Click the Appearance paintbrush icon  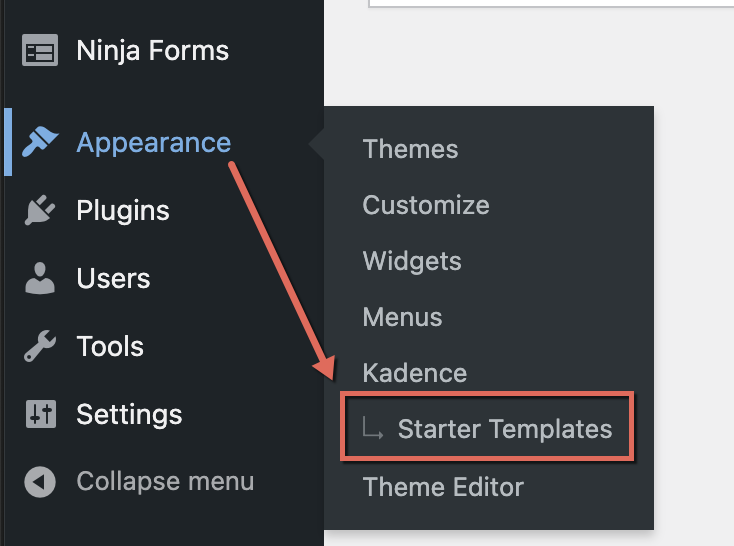coord(40,143)
